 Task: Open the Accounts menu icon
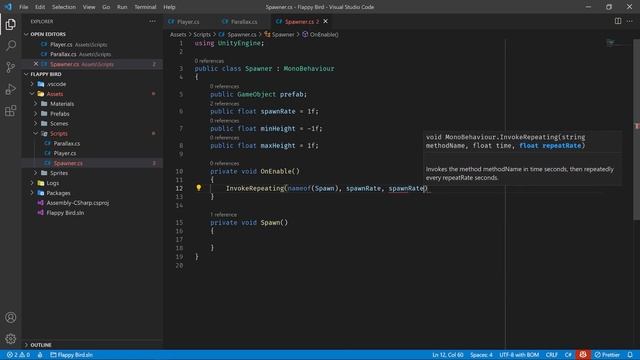11,317
